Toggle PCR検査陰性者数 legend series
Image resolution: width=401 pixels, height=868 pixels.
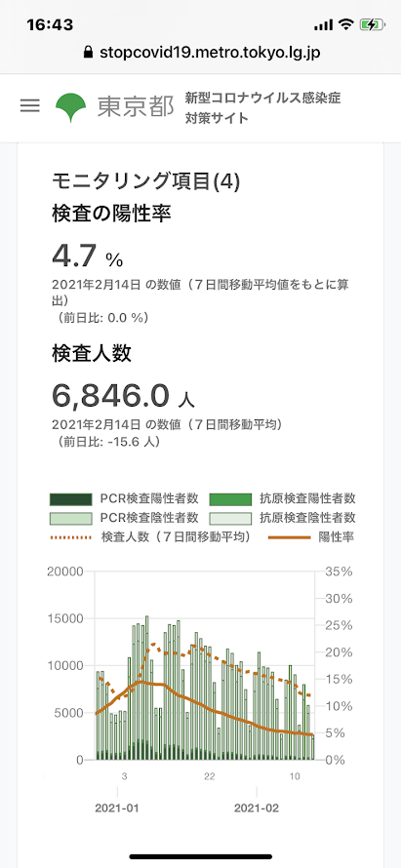tap(124, 518)
